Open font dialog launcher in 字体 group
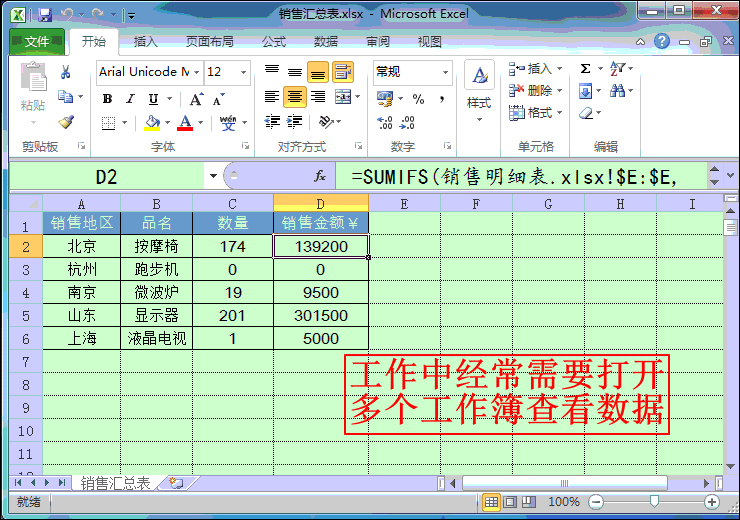Viewport: 740px width, 520px height. tap(245, 146)
